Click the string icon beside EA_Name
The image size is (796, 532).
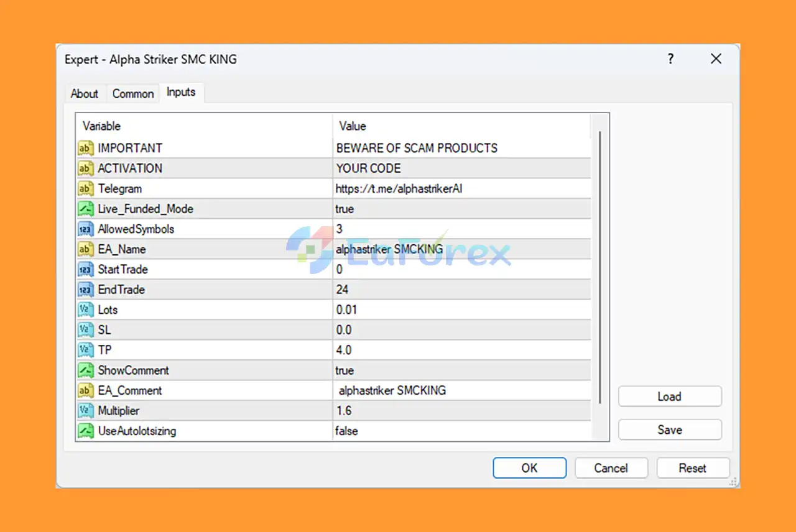point(85,249)
